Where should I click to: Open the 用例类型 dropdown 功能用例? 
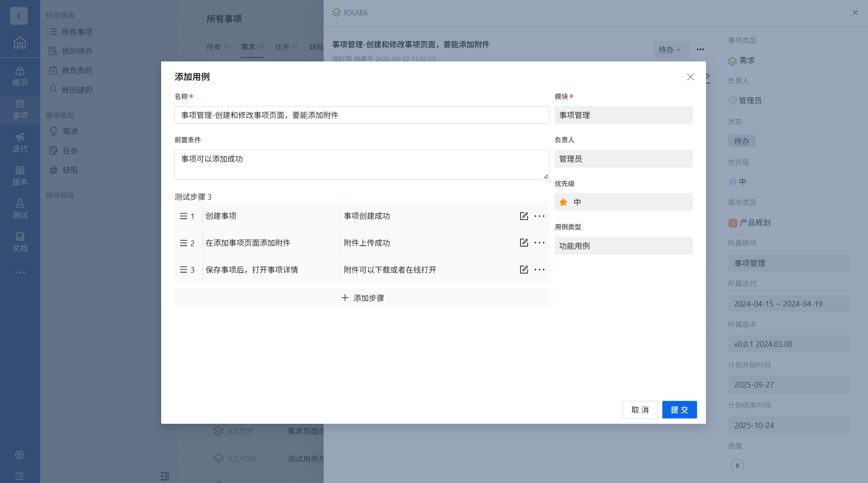623,246
